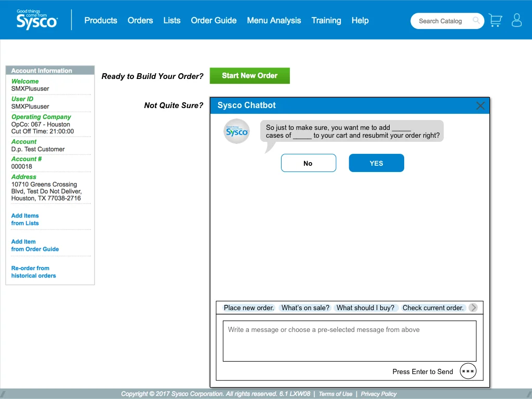The height and width of the screenshot is (399, 532).
Task: Click the Sysco avatar in the chatbot message
Action: tap(236, 131)
